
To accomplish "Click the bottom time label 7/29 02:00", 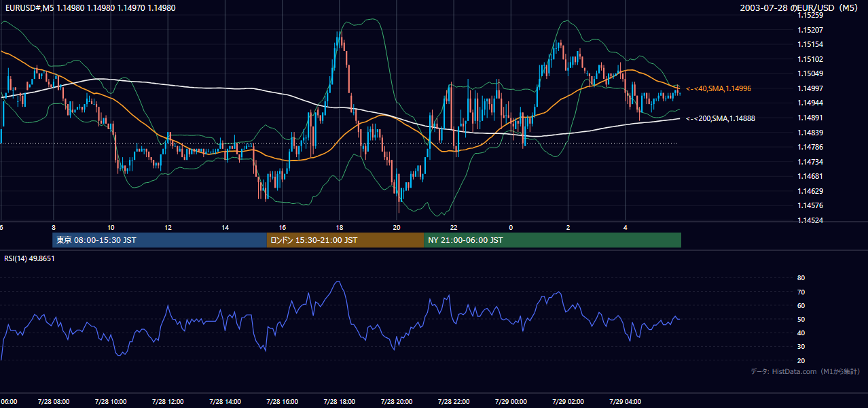I will click(x=568, y=402).
